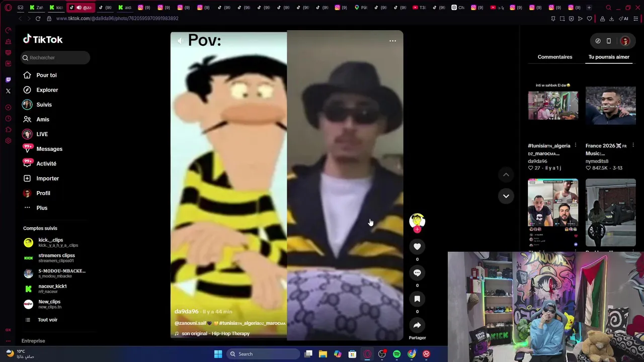Open the Pour toi feed
Screen dimensions: 644x362
pyautogui.click(x=40, y=75)
